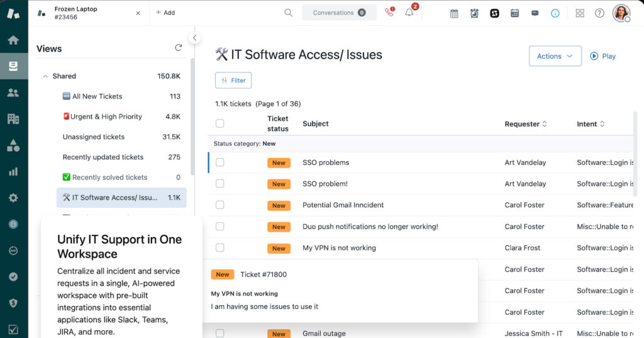Screen dimensions: 644x338
Task: Open the Customers icon in the sidebar
Action: tap(13, 93)
